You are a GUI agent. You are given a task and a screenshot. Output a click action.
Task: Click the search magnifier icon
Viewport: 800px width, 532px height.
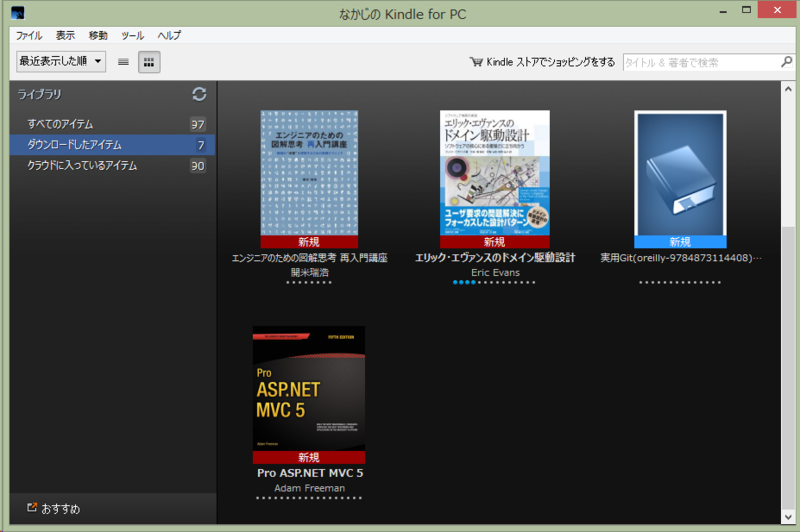click(x=786, y=62)
